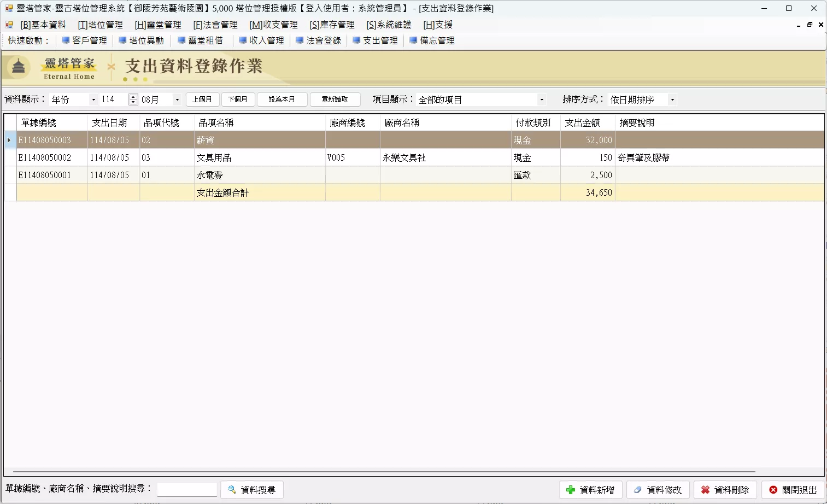The width and height of the screenshot is (827, 504).
Task: Open 備忘管理 quick launch shortcut
Action: tap(432, 40)
